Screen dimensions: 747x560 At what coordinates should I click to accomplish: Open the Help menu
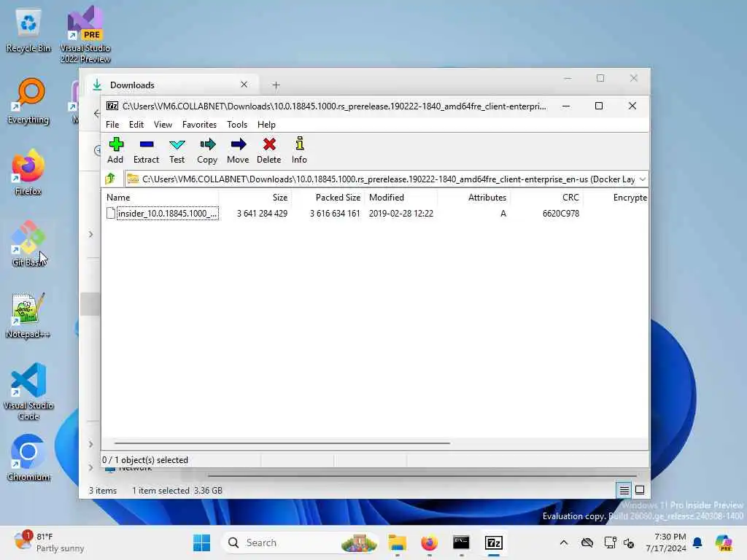[x=266, y=124]
